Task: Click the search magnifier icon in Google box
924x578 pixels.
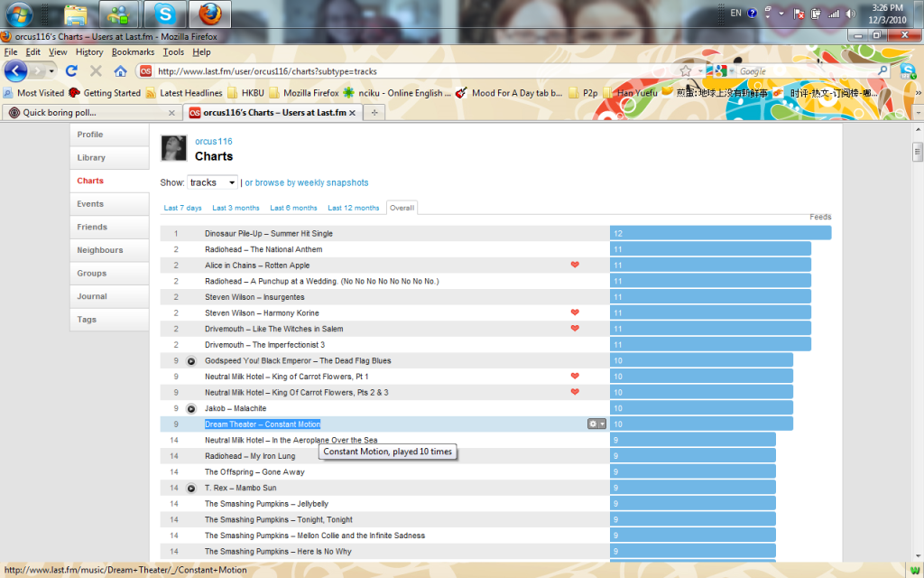Action: pos(882,70)
